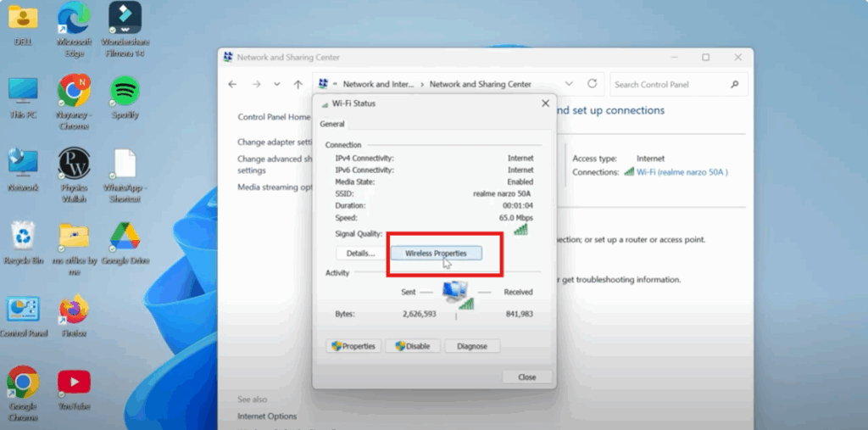The width and height of the screenshot is (868, 430).
Task: Open the Spotify desktop icon
Action: (x=125, y=92)
